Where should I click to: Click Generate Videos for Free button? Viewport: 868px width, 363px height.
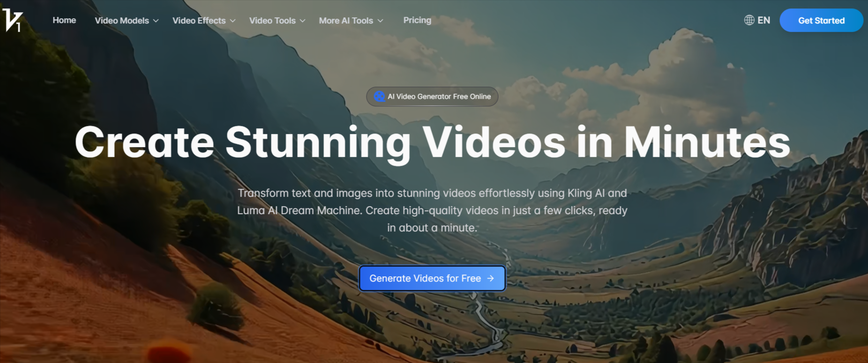(432, 278)
